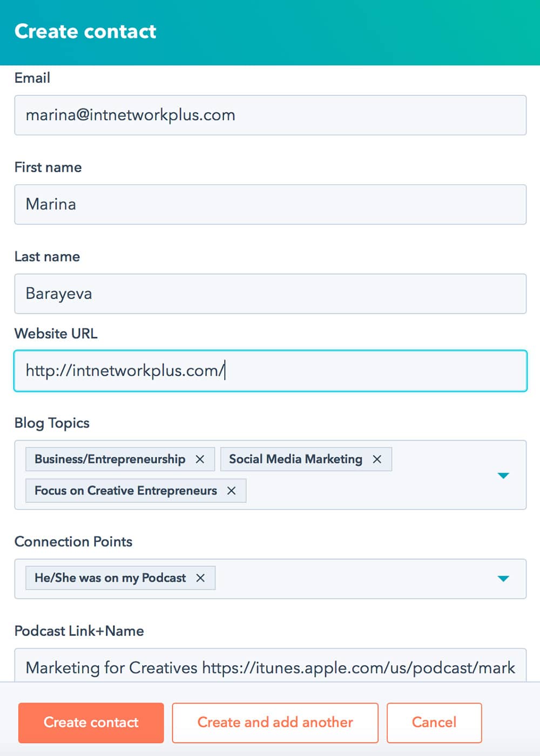Click the He/She was on my Podcast label
Image resolution: width=540 pixels, height=756 pixels.
pos(110,578)
